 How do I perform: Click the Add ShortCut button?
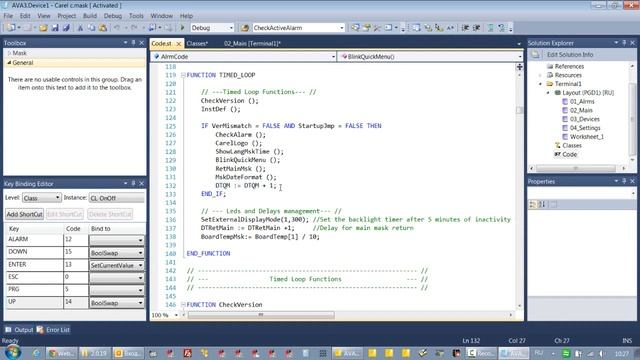coord(24,214)
